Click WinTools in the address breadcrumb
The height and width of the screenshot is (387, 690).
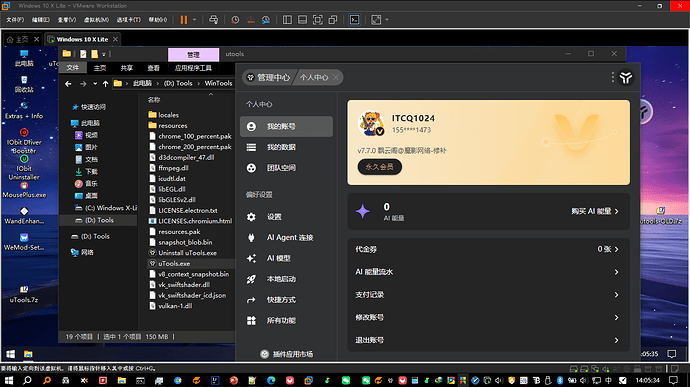(x=218, y=83)
